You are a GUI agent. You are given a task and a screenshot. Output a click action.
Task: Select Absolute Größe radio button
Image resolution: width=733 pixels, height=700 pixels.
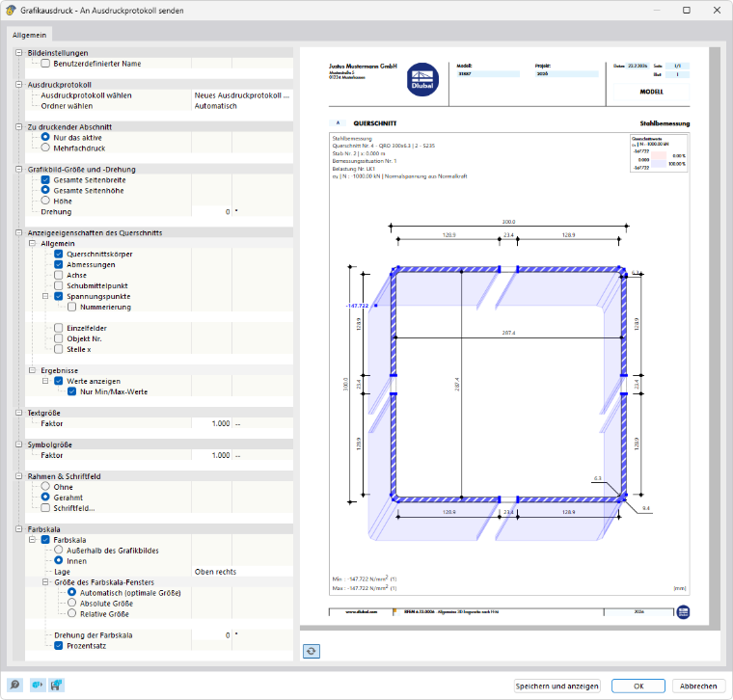(72, 603)
